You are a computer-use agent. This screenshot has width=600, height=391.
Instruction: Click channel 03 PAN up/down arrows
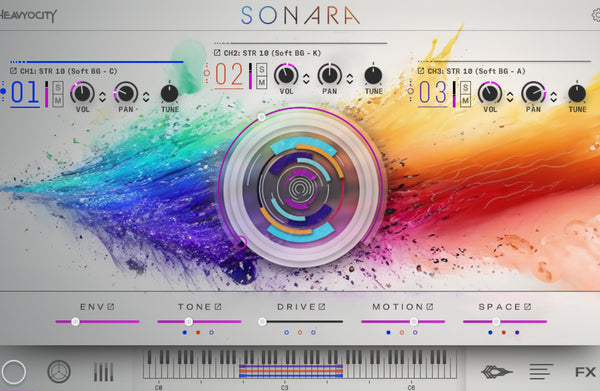pos(554,97)
